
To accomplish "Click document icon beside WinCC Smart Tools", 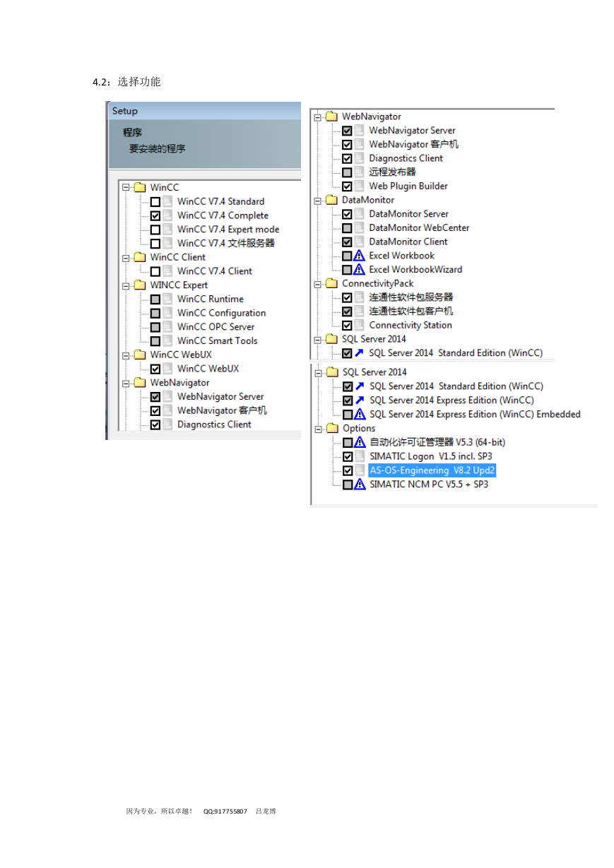I will pyautogui.click(x=167, y=340).
